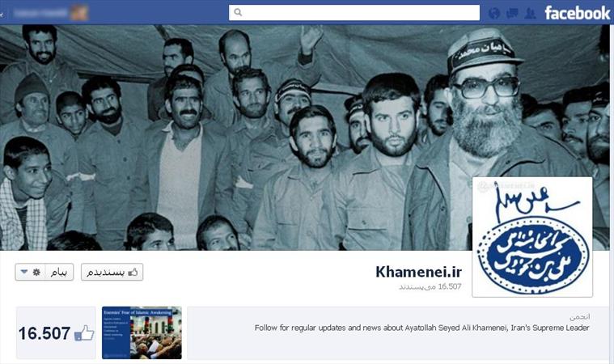614x364 pixels.
Task: Focus the Facebook search field
Action: tap(354, 12)
